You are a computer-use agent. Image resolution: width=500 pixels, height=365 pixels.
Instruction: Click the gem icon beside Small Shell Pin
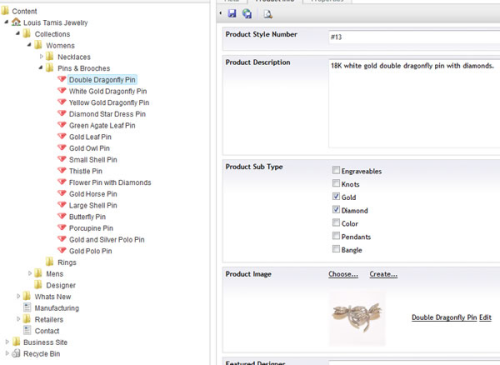pyautogui.click(x=62, y=159)
